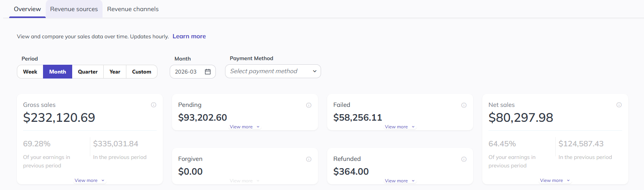Screen dimensions: 644x190
Task: Click the 2026-03 month input field
Action: pos(193,72)
